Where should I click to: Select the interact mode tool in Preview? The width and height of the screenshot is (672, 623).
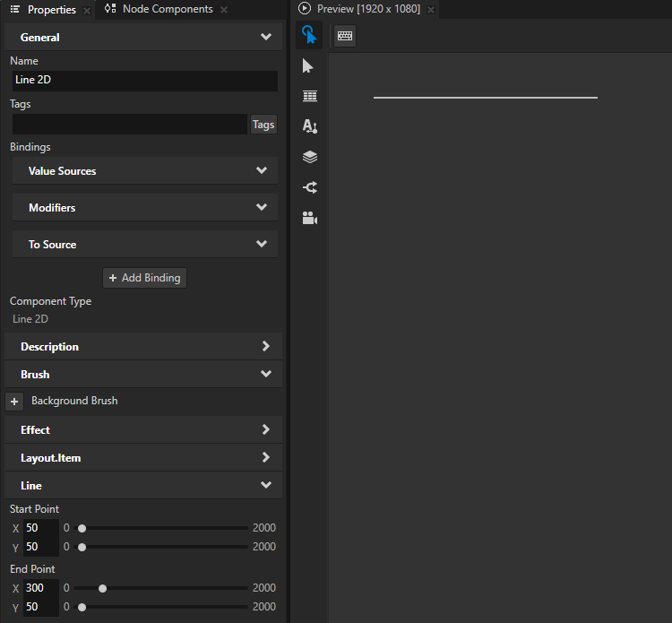[309, 35]
